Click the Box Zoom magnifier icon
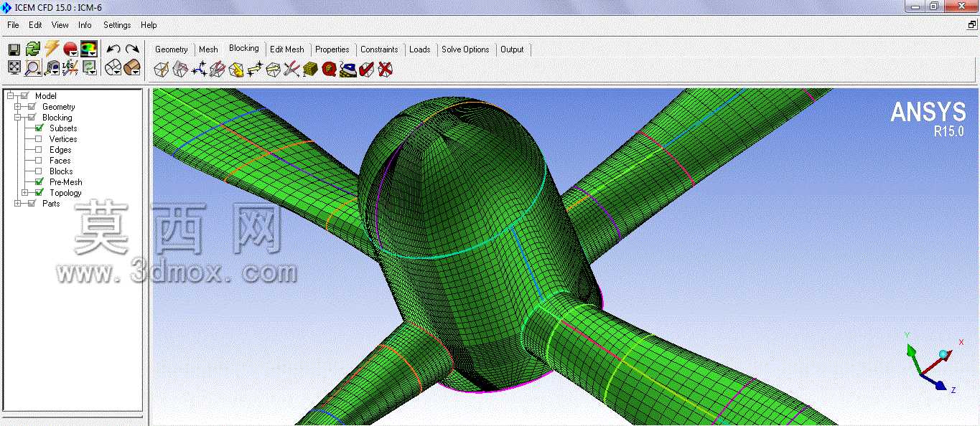 [32, 67]
